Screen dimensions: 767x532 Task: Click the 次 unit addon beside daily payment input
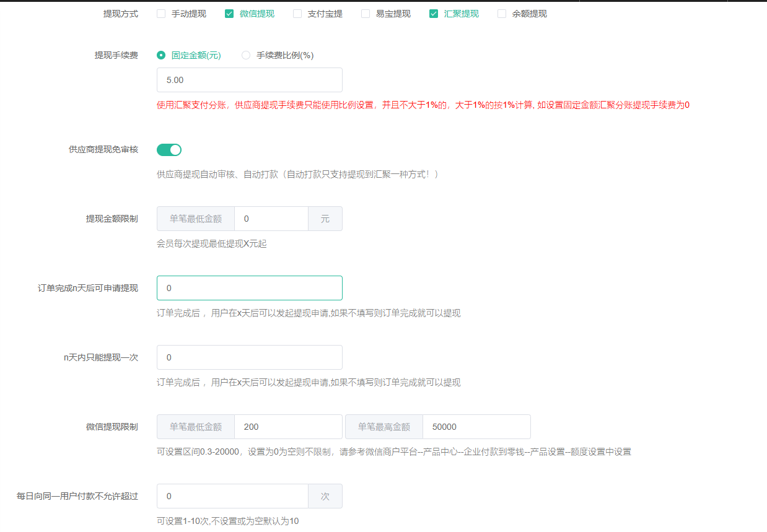pyautogui.click(x=325, y=496)
